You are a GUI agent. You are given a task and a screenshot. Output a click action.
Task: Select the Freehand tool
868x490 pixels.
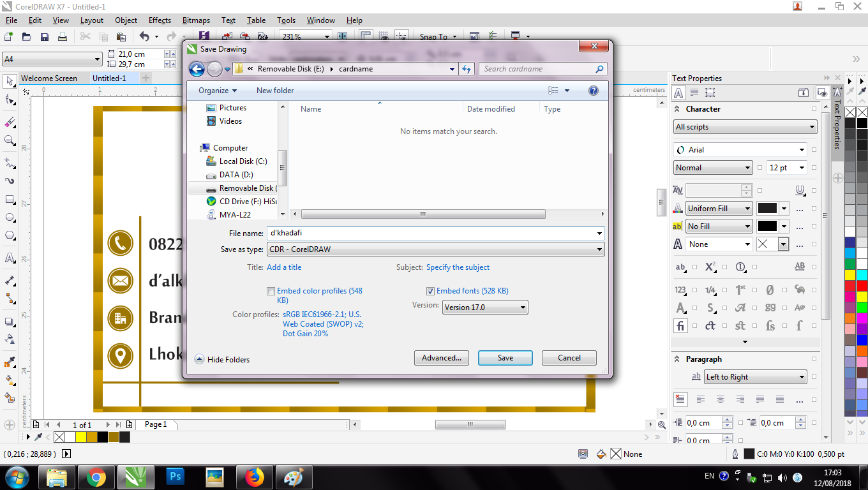coord(10,163)
